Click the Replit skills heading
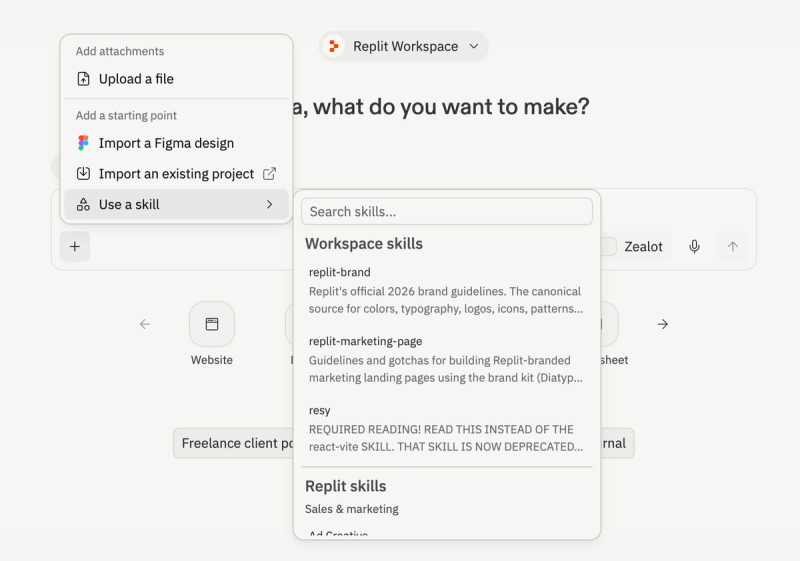This screenshot has height=561, width=800. (x=345, y=487)
